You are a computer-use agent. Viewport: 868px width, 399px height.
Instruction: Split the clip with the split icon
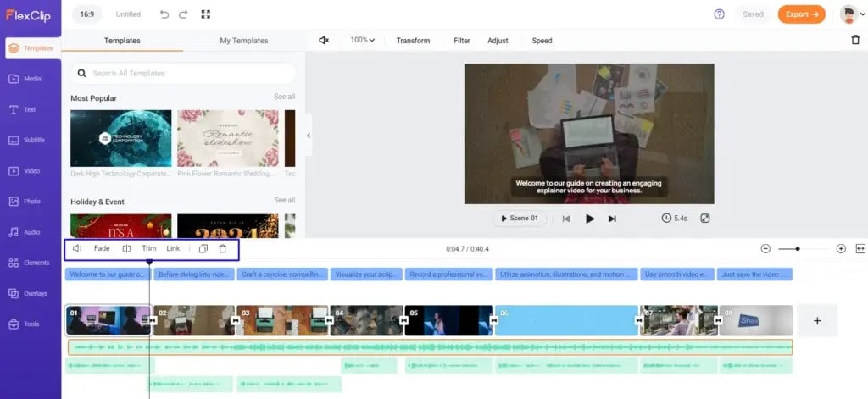126,249
